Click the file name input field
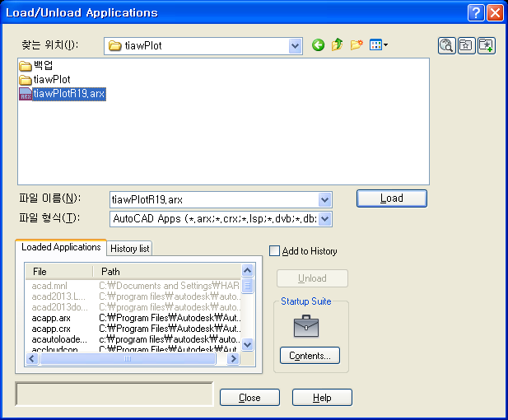The height and width of the screenshot is (420, 508). (x=214, y=199)
